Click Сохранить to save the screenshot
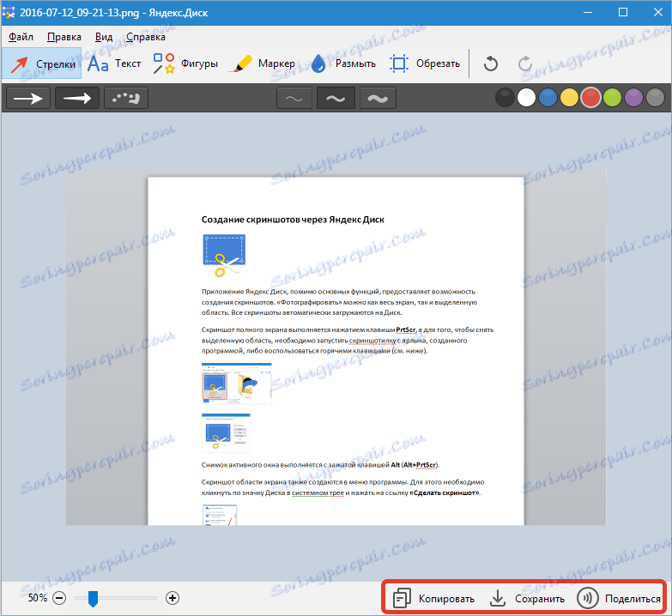672x616 pixels. click(527, 598)
